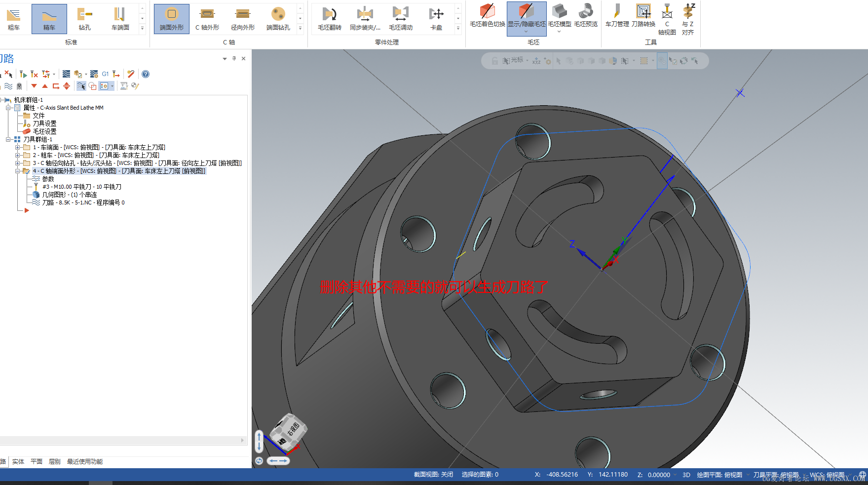Screen dimensions: 868x485
Task: Expand operation 1 - 车端面
Action: point(18,147)
